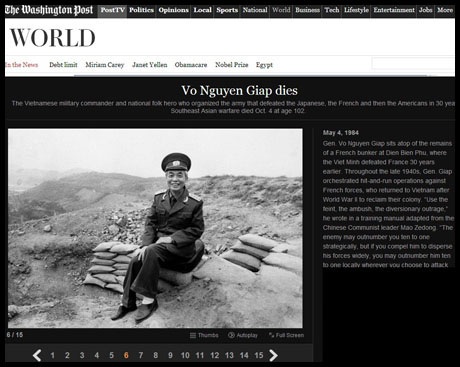Click the WORLD section heading
The width and height of the screenshot is (460, 367).
coord(53,37)
